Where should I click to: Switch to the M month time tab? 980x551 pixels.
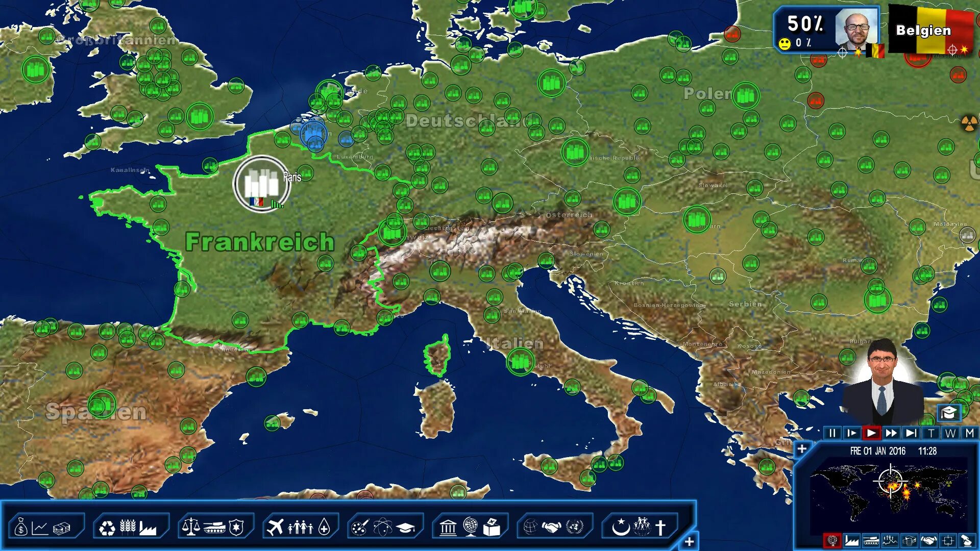(970, 433)
